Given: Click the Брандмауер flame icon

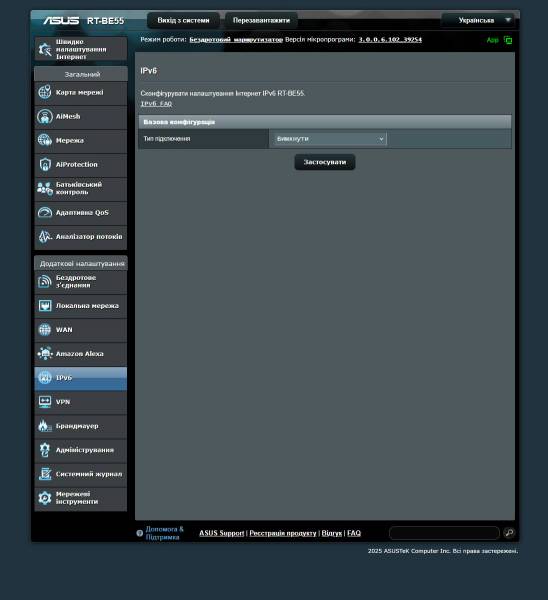Looking at the screenshot, I should tap(45, 426).
